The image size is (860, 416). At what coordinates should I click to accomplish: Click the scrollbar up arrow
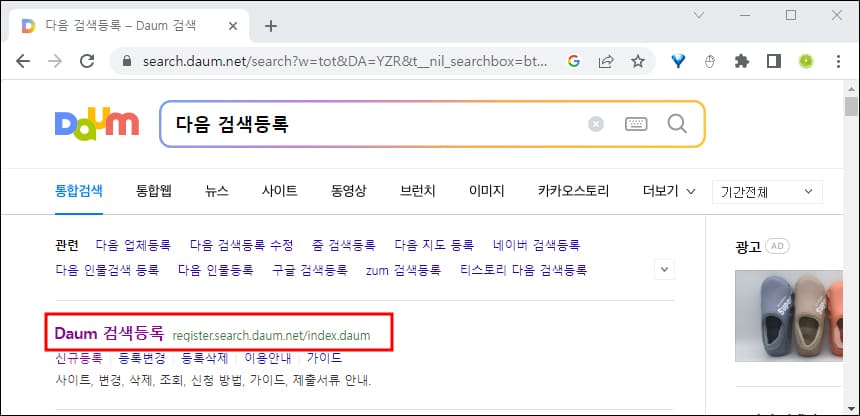[x=851, y=88]
